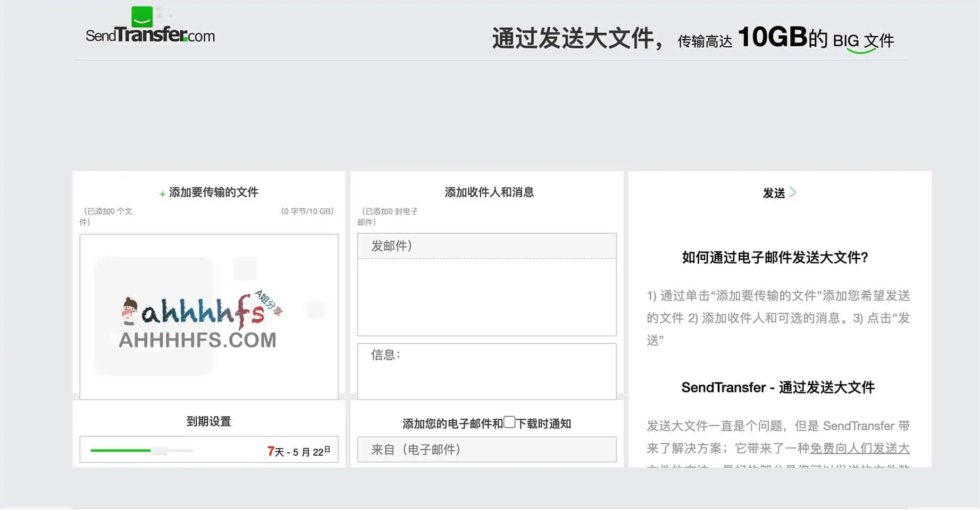Click the 来自（电子邮件）sender email field

click(x=487, y=450)
